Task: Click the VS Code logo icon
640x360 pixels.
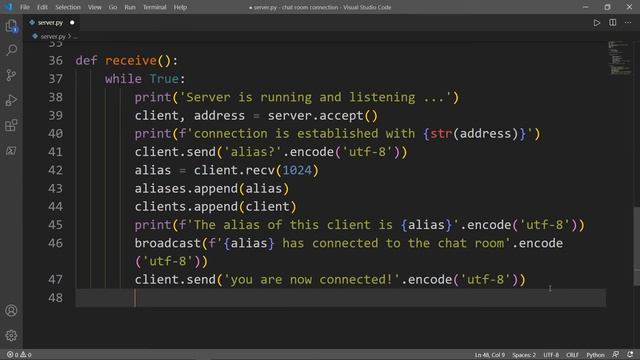Action: pos(8,7)
